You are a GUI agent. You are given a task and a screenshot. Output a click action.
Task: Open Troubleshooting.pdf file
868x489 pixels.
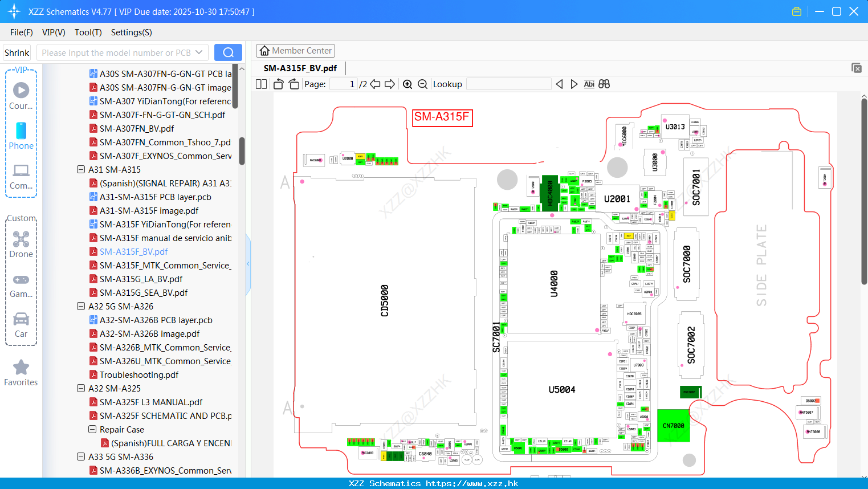(139, 375)
